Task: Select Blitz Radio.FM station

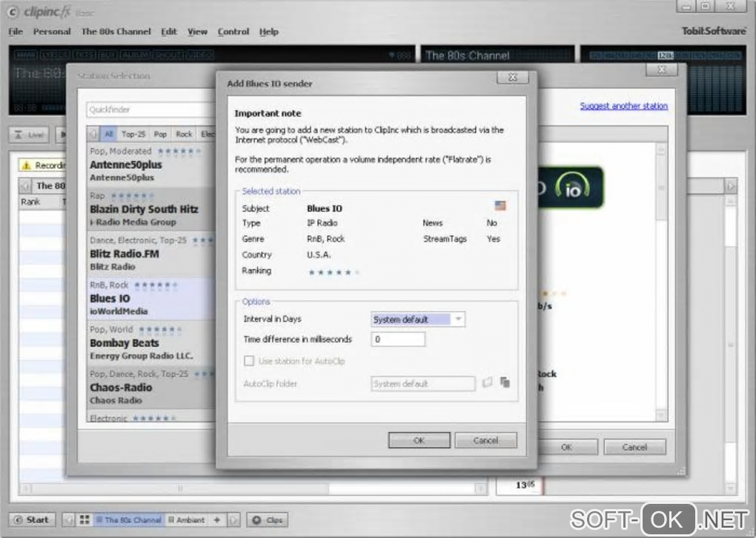Action: point(151,253)
